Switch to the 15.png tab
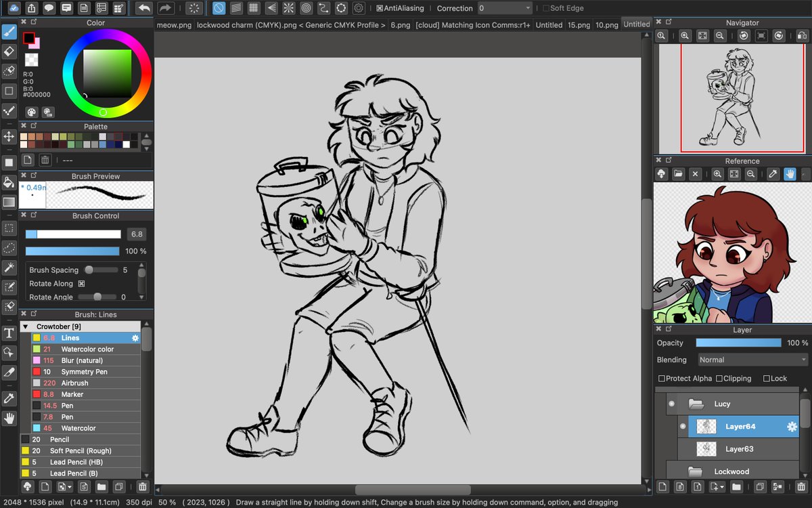Viewport: 812px width, 508px height. [579, 24]
